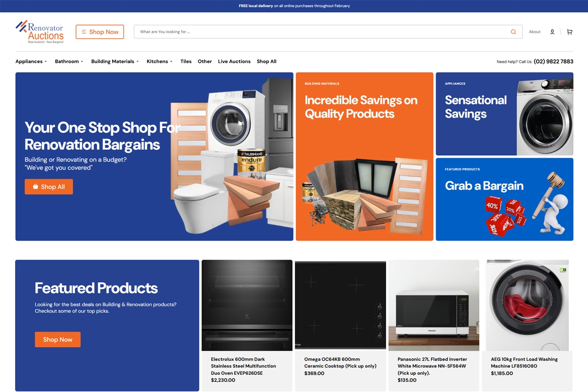Click the $2,230.00 price text
Screen dimensions: 588x392
pos(223,380)
